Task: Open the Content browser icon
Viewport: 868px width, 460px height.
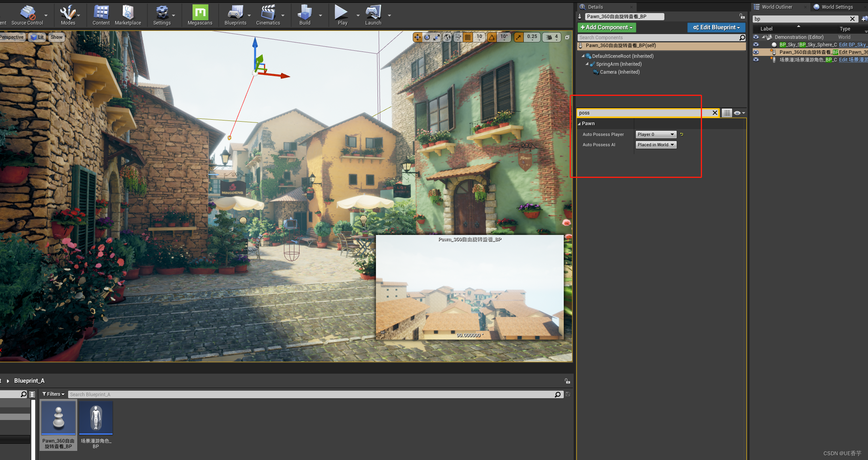Action: click(x=101, y=15)
